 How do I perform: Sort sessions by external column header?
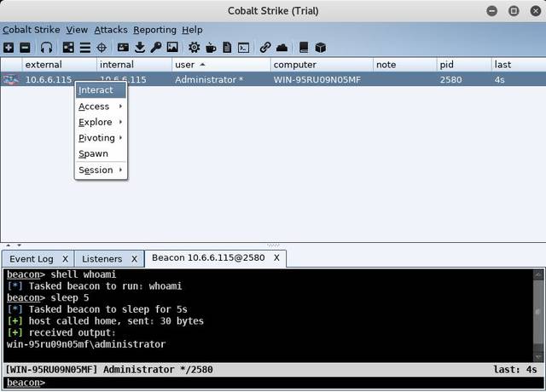tap(59, 65)
